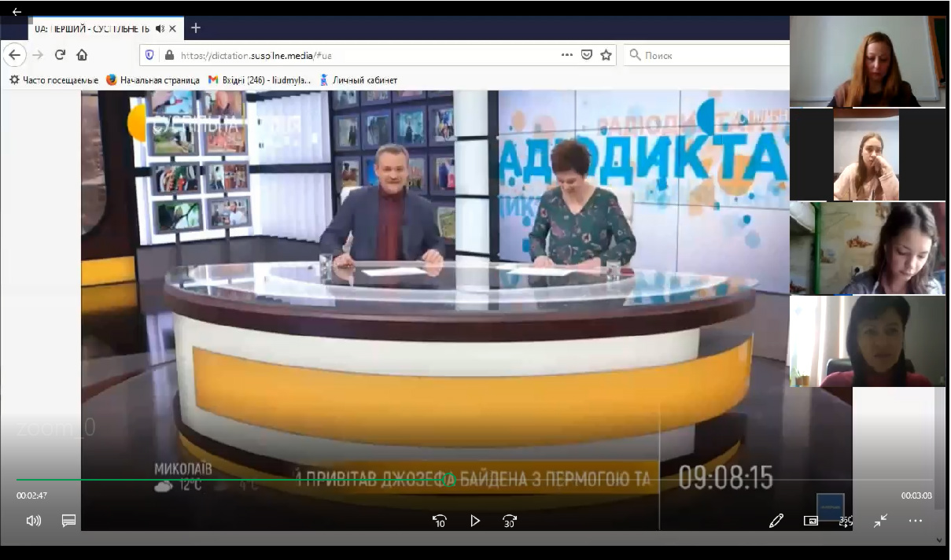Skip forward 30 seconds

point(509,521)
